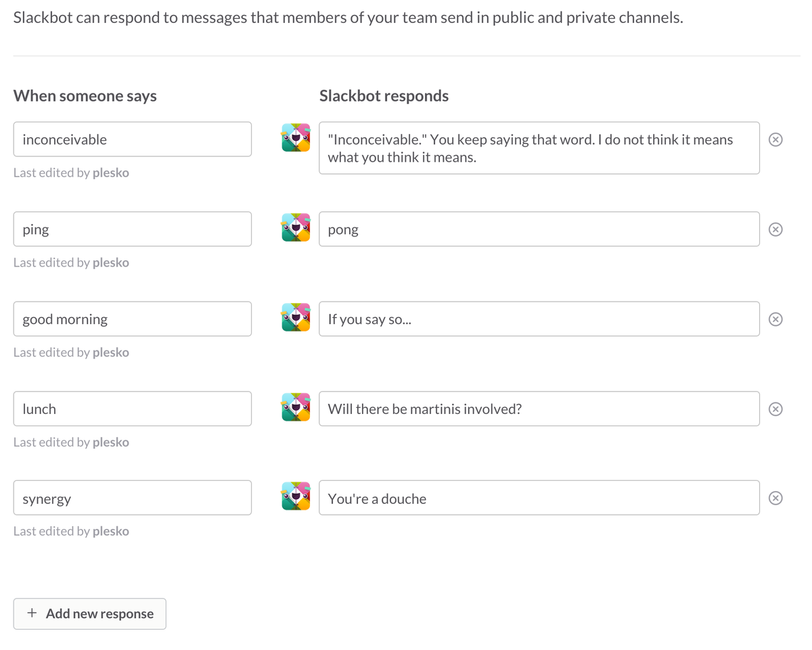The width and height of the screenshot is (812, 650).
Task: Click the Add new response button
Action: click(x=89, y=613)
